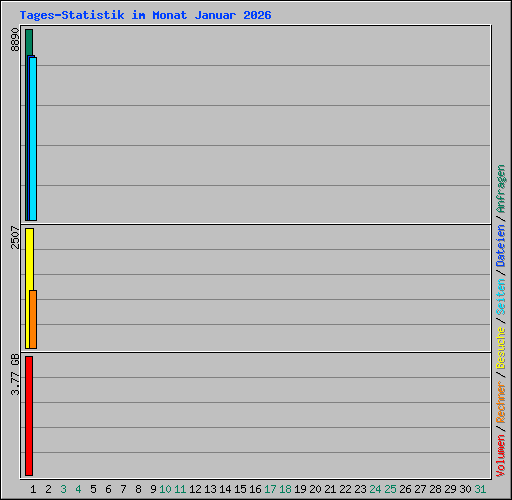Click day '12' on the x-axis
This screenshot has width=512, height=500.
tap(195, 489)
